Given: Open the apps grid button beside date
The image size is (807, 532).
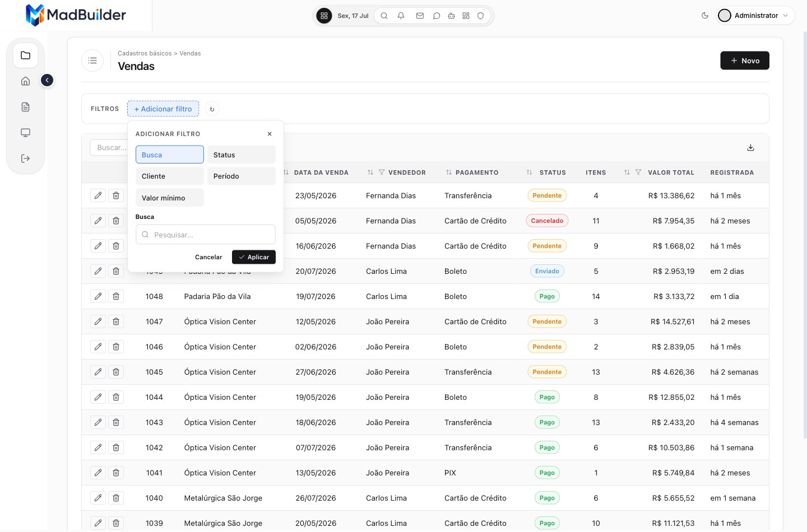Looking at the screenshot, I should pos(324,16).
